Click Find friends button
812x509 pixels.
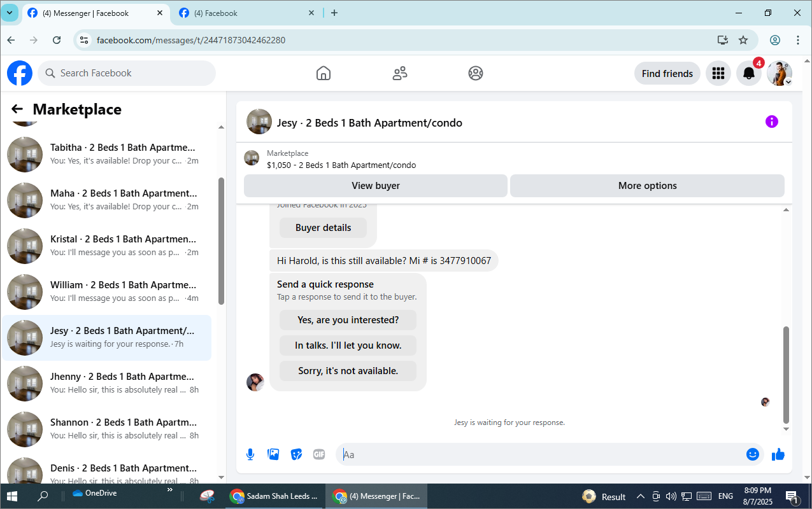[x=667, y=73]
